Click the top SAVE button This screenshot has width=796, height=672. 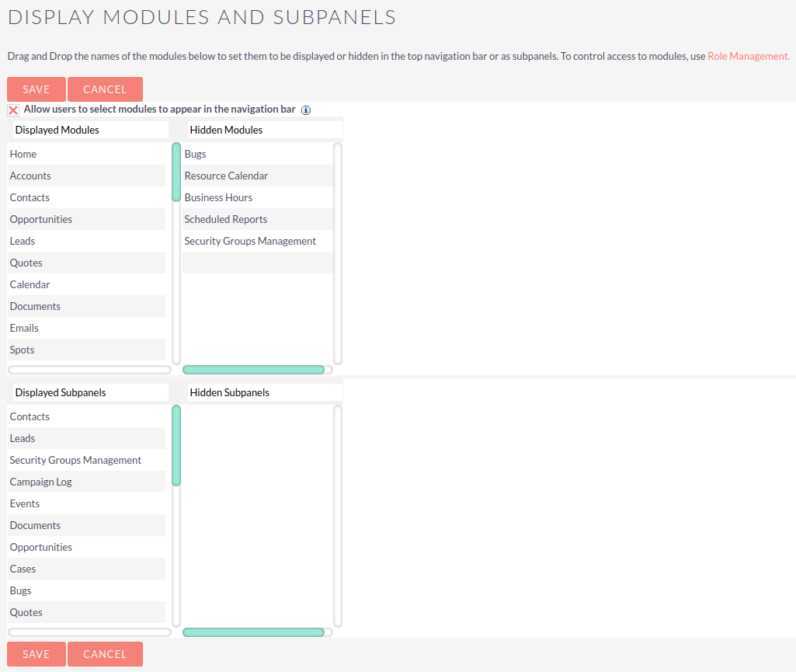36,89
